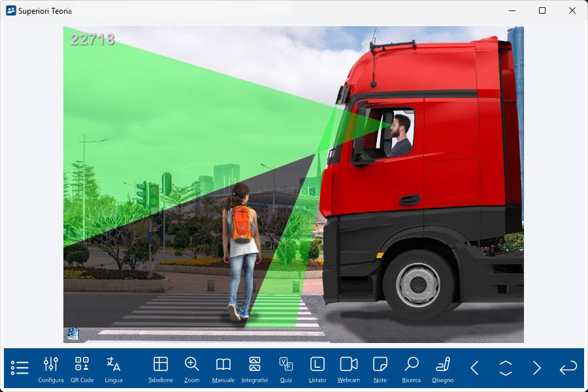The width and height of the screenshot is (588, 392).
Task: Go to the next slide arrow
Action: coord(537,368)
